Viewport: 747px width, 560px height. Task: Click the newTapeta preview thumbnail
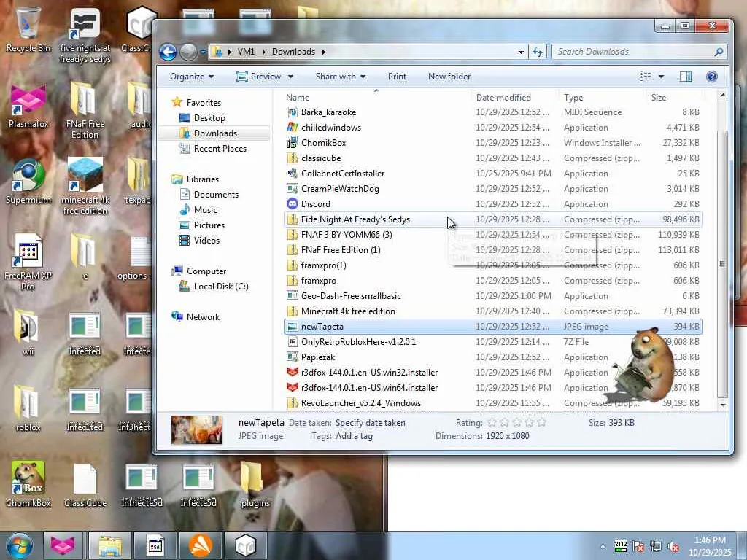pos(196,429)
